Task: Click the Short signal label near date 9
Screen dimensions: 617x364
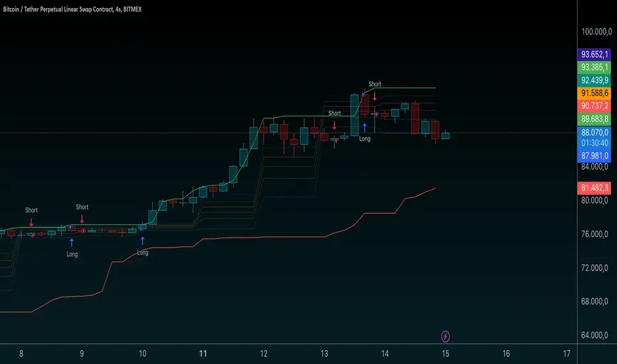Action: coord(82,207)
